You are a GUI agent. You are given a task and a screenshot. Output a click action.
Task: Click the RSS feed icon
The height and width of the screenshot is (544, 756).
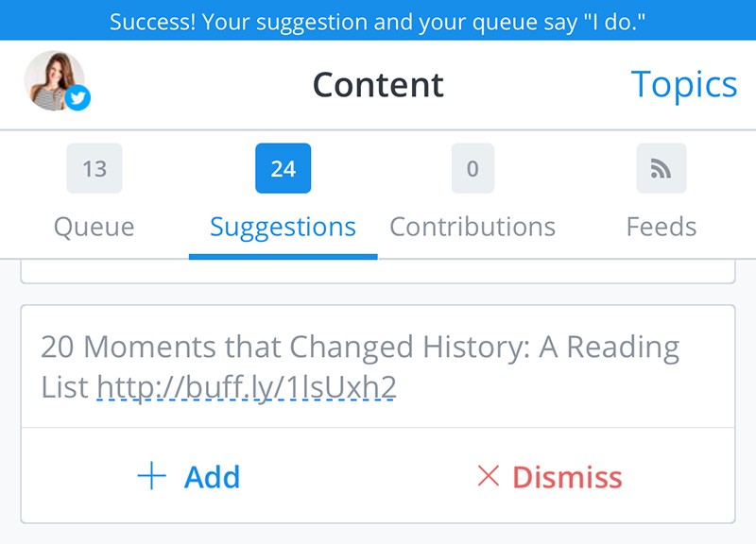[x=661, y=168]
